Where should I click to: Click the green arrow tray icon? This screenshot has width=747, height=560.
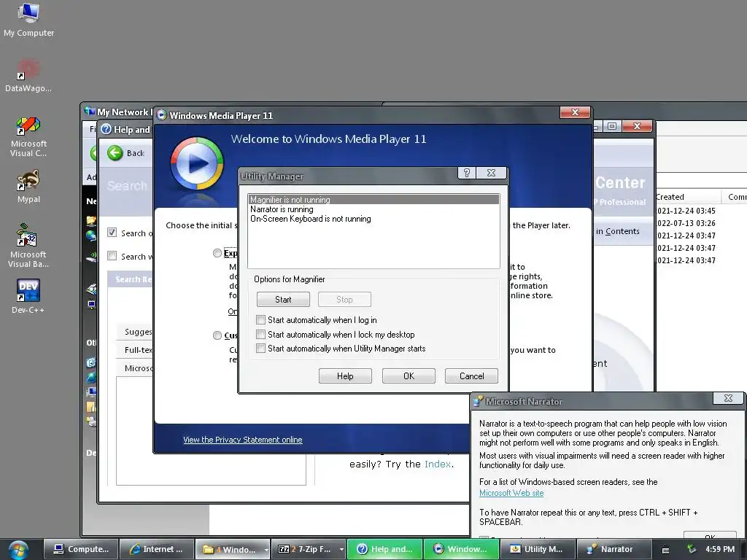pos(692,549)
